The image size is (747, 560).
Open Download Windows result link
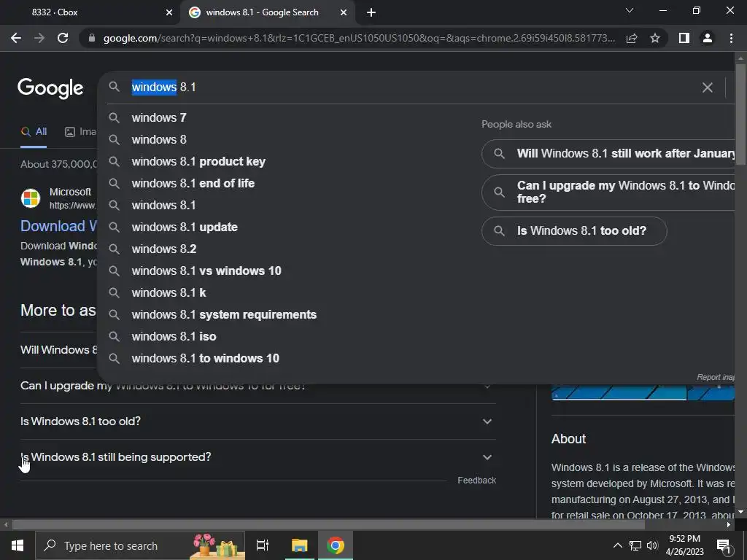coord(59,226)
